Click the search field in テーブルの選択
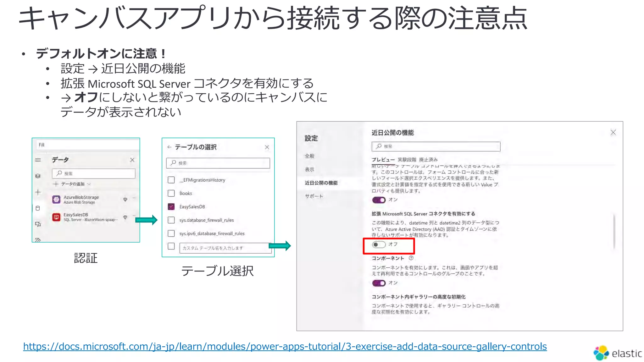644x362 pixels. click(x=218, y=163)
